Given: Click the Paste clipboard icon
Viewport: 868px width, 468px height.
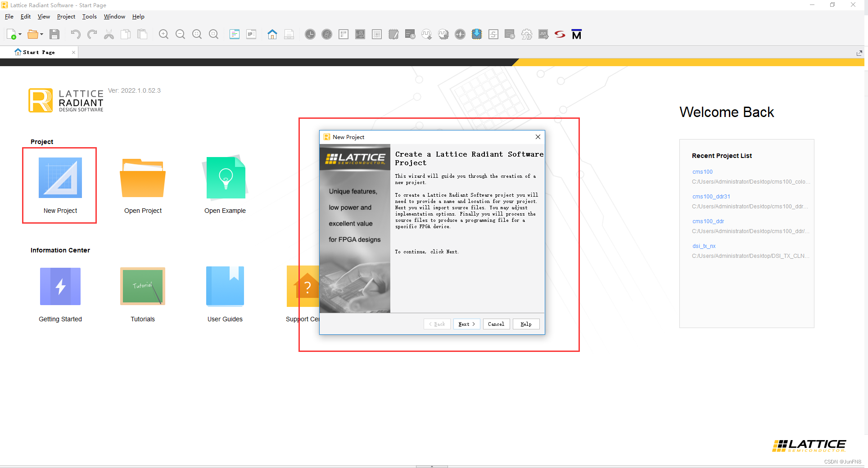Looking at the screenshot, I should 142,34.
